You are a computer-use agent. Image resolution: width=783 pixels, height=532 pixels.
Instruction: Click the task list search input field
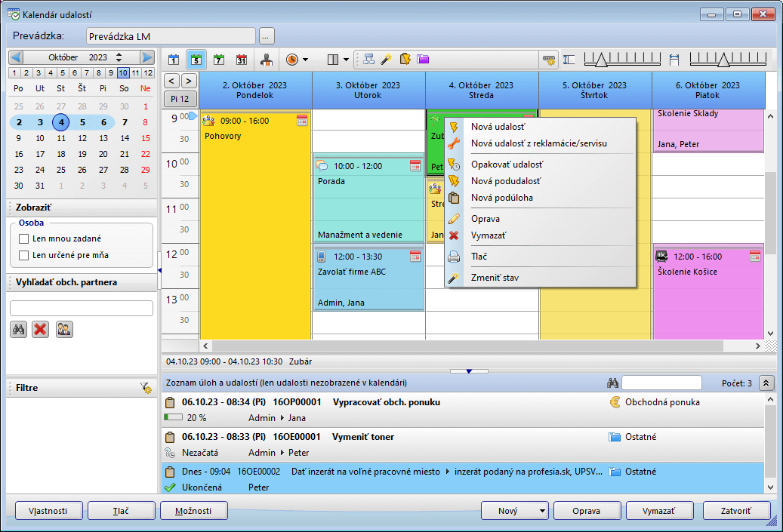pos(661,383)
